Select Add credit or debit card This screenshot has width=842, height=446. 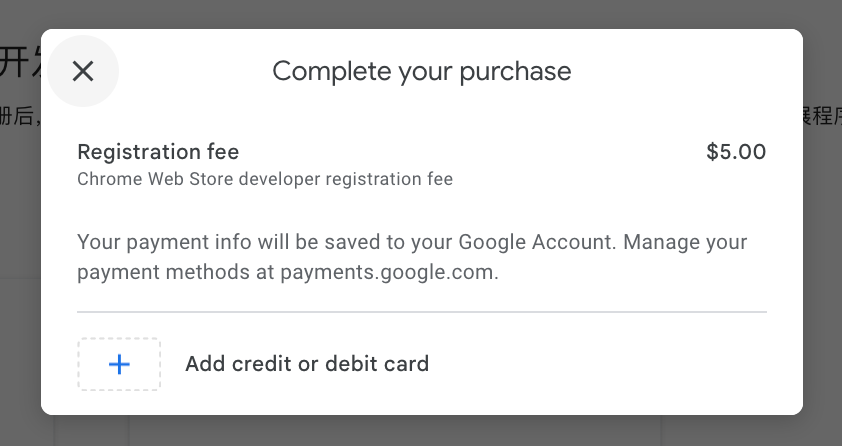click(307, 364)
